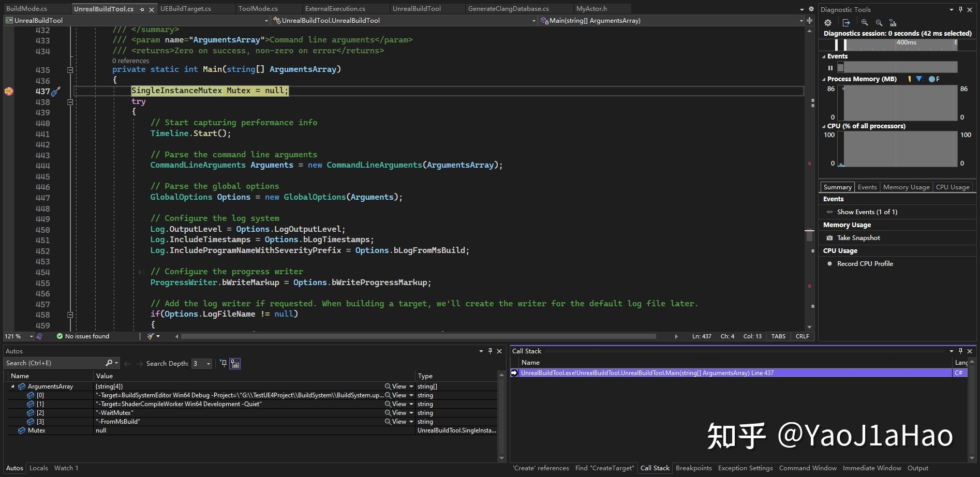
Task: Click the execution pointer arrow on line 437
Action: coord(9,91)
